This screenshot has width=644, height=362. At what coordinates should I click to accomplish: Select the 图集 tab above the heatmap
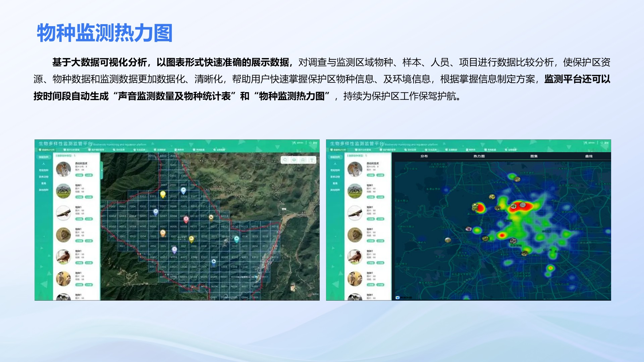tap(534, 156)
